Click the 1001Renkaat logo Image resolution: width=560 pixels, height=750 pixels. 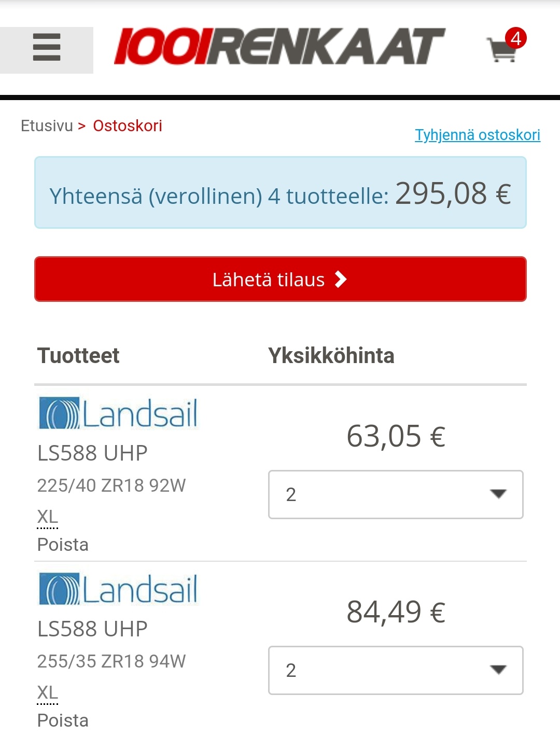click(x=279, y=47)
